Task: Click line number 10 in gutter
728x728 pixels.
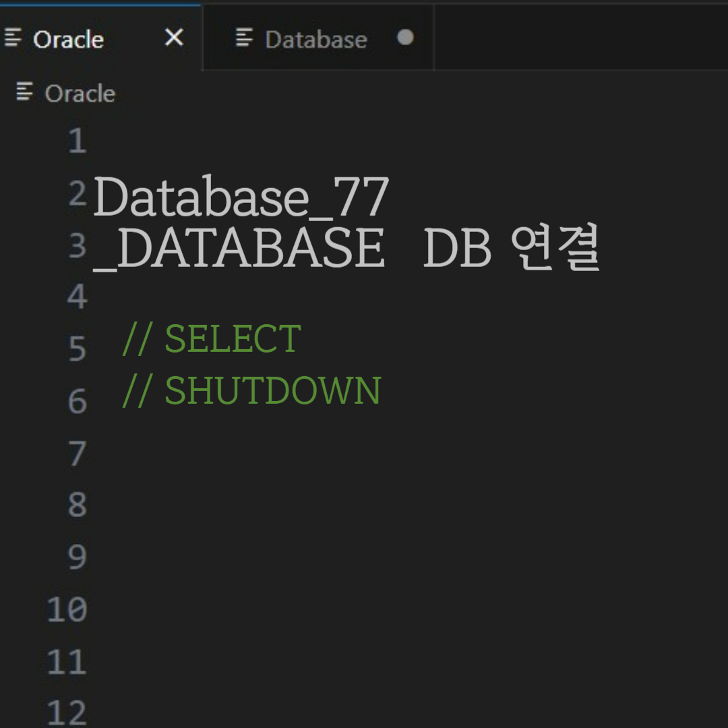Action: tap(67, 609)
